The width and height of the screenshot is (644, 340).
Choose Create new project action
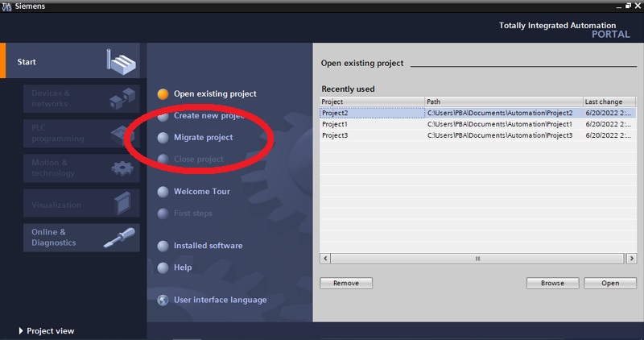[x=209, y=115]
